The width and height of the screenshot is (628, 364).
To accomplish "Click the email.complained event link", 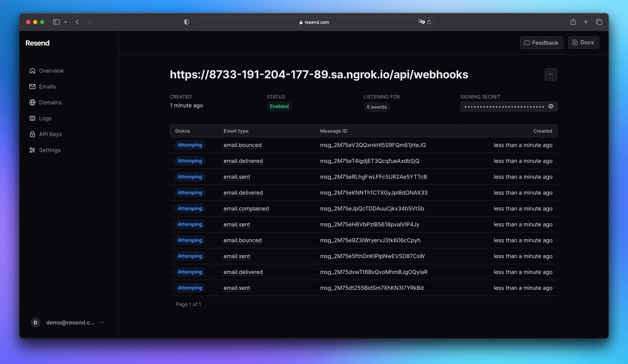I will [246, 209].
